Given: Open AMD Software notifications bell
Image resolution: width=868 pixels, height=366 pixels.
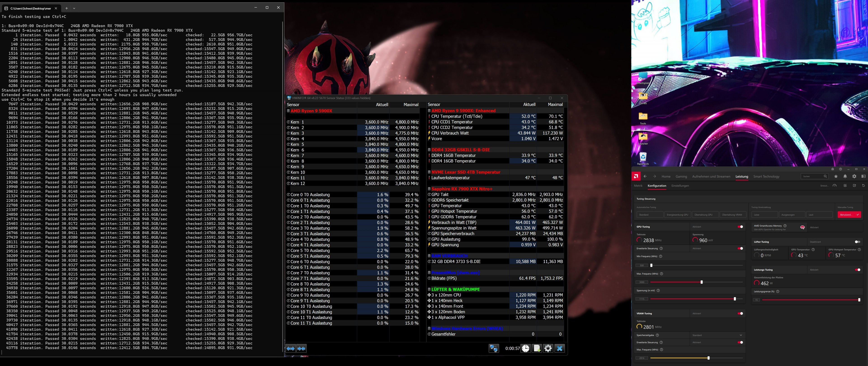Looking at the screenshot, I should click(x=845, y=176).
